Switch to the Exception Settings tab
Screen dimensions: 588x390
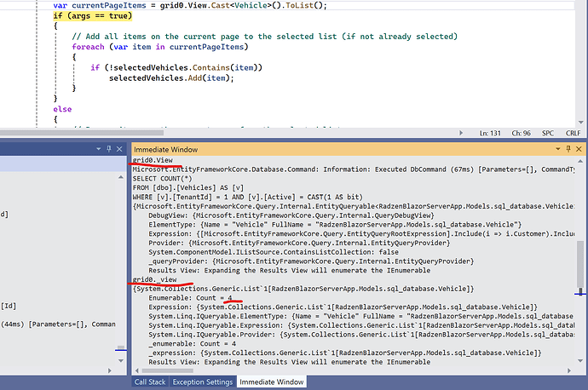coord(203,381)
